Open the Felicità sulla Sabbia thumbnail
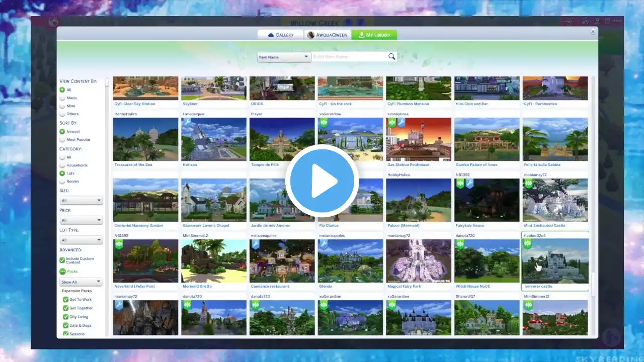 tap(555, 139)
